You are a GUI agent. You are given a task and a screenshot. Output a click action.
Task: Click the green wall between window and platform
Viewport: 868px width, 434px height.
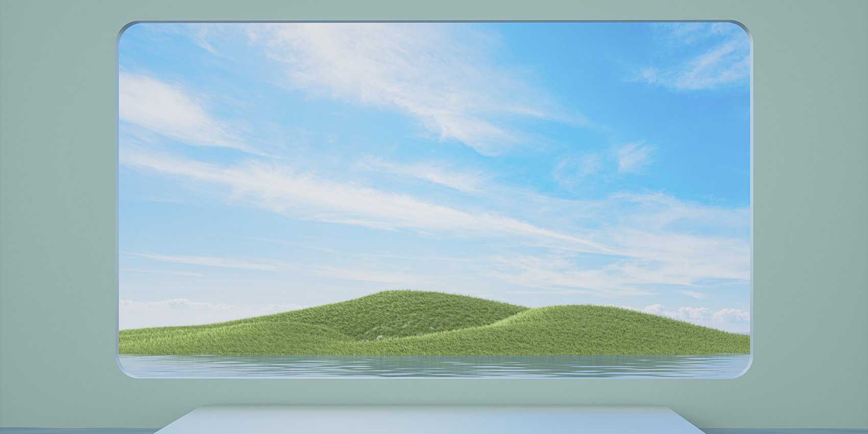[x=434, y=392]
